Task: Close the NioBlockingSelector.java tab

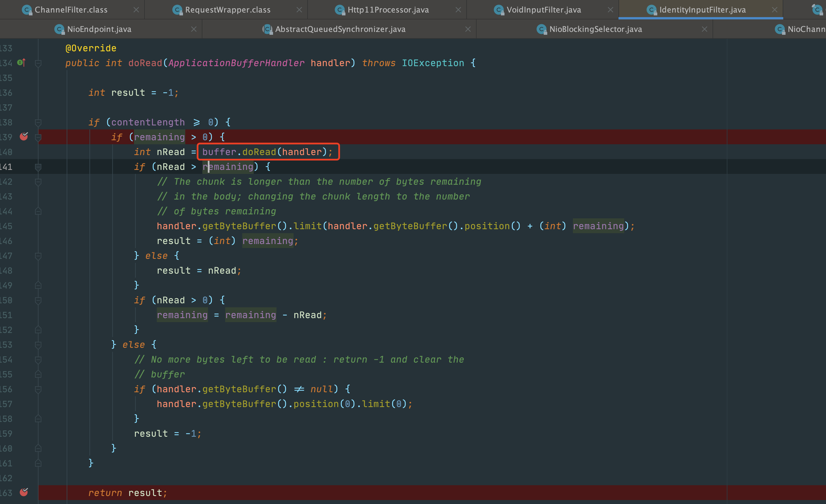Action: 704,29
